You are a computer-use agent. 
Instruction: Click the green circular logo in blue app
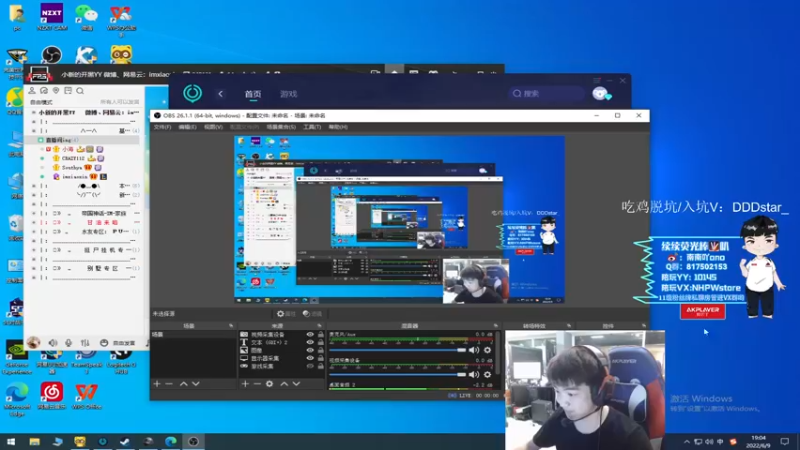coord(192,93)
